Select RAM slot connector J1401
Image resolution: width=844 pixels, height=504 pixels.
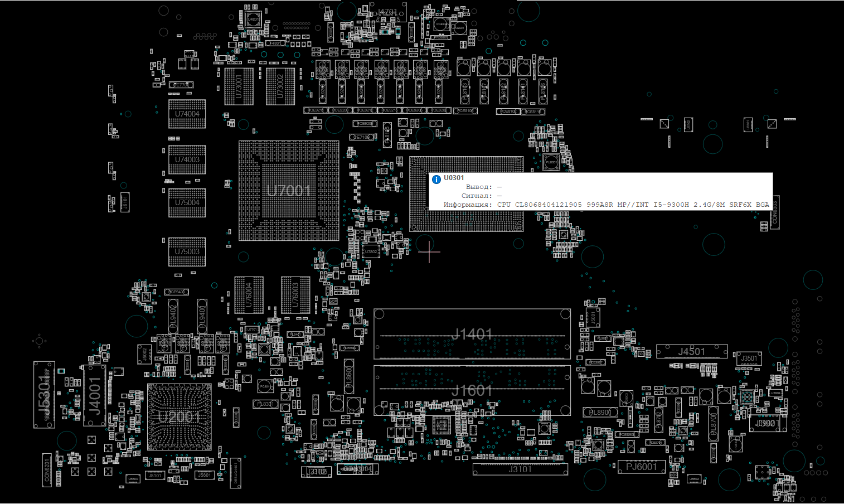click(472, 334)
